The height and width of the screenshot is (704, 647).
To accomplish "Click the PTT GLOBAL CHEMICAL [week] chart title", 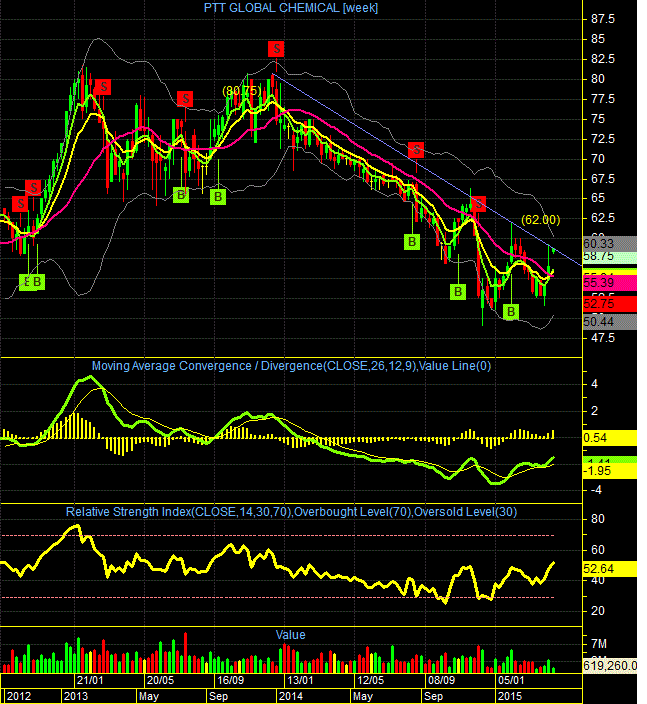I will pos(290,8).
